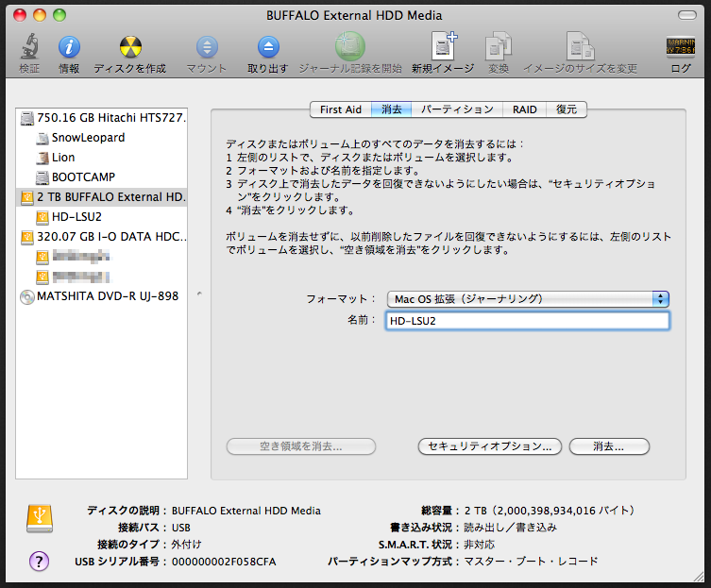Click the toolbar toggle pill in title bar
The height and width of the screenshot is (588, 711).
687,15
